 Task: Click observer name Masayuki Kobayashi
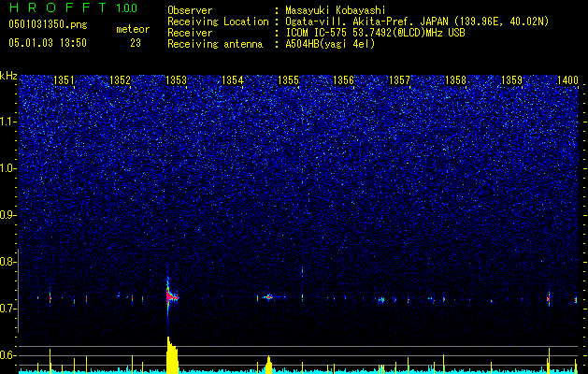(336, 10)
